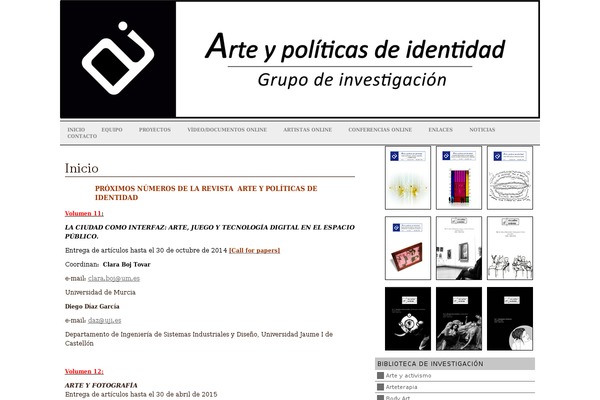Click the Arte y Fotografía title
Image resolution: width=600 pixels, height=400 pixels.
pyautogui.click(x=101, y=385)
